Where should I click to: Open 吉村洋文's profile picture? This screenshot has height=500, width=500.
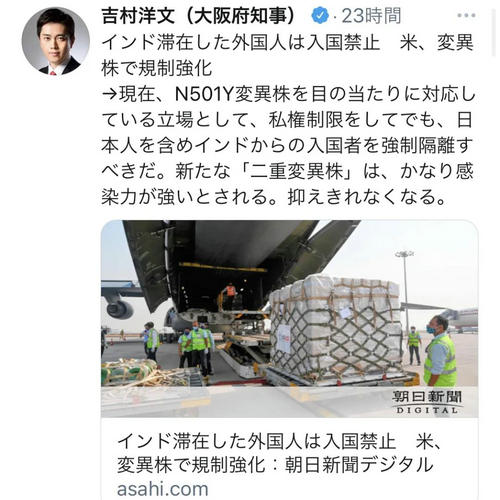coord(56,41)
